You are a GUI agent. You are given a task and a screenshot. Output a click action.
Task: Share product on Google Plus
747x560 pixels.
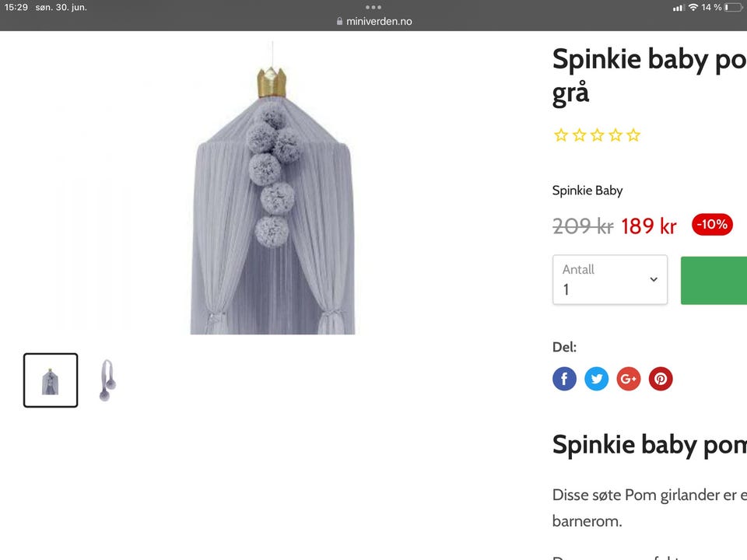coord(628,379)
